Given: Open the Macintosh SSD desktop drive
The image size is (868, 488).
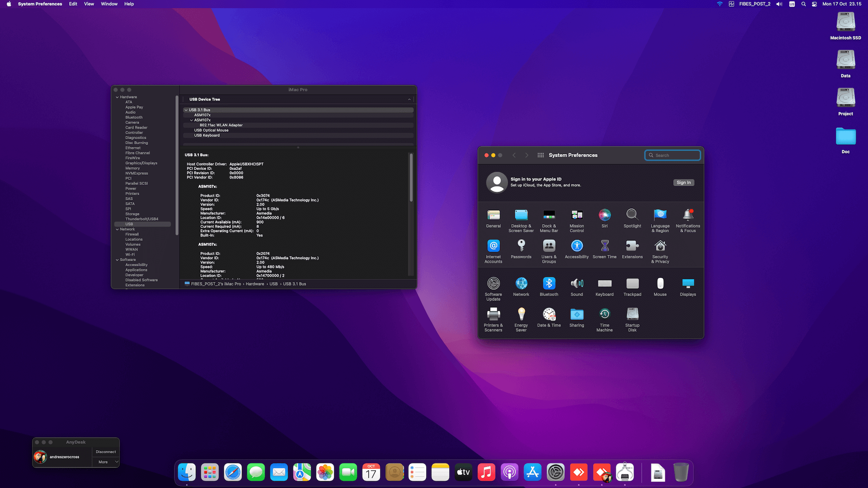Looking at the screenshot, I should coord(845,26).
